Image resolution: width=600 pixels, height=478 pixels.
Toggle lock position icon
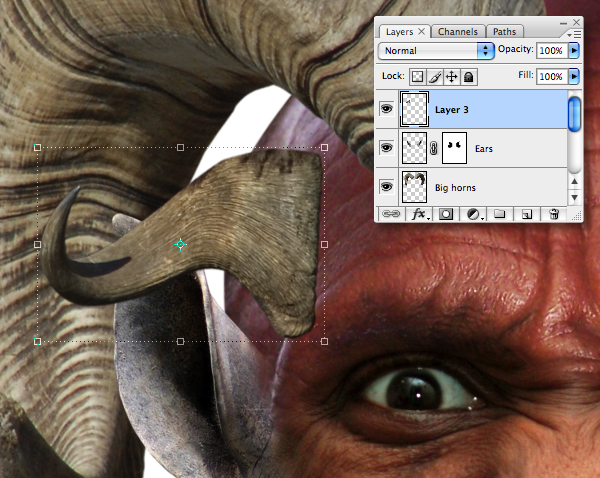(452, 77)
